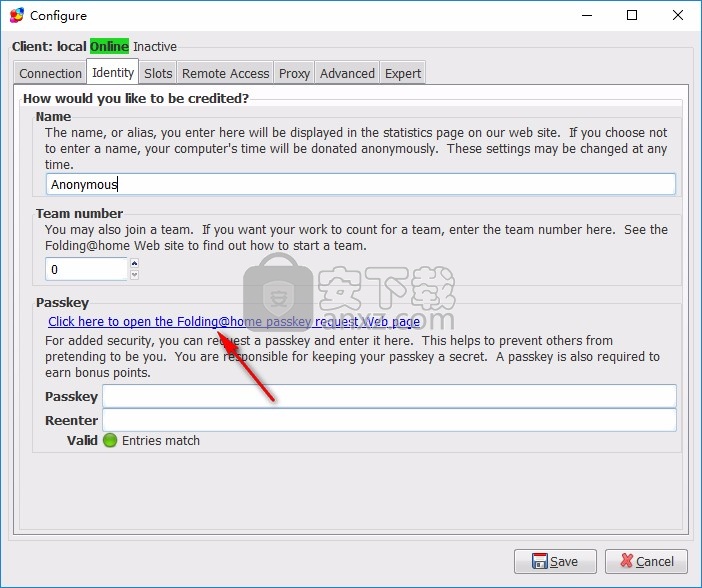
Task: Click the Reenter passkey field
Action: pos(389,420)
